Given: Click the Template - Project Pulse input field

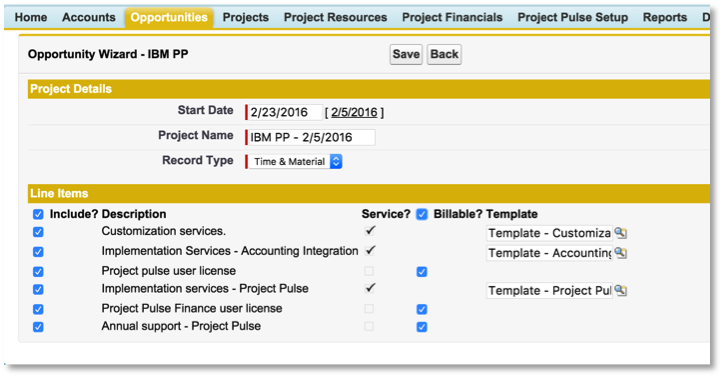Looking at the screenshot, I should tap(549, 290).
